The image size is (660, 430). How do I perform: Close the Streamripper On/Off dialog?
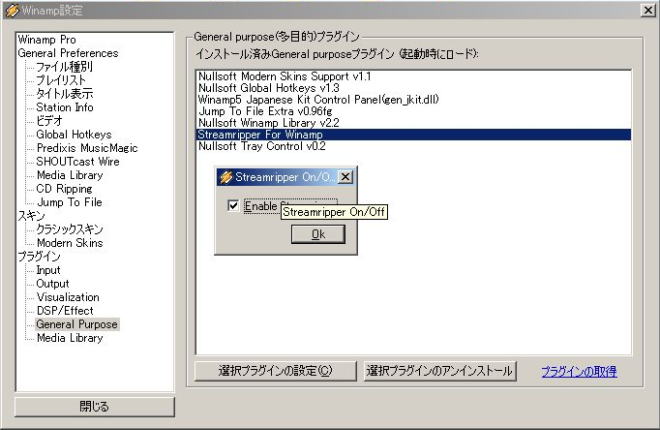[x=345, y=177]
